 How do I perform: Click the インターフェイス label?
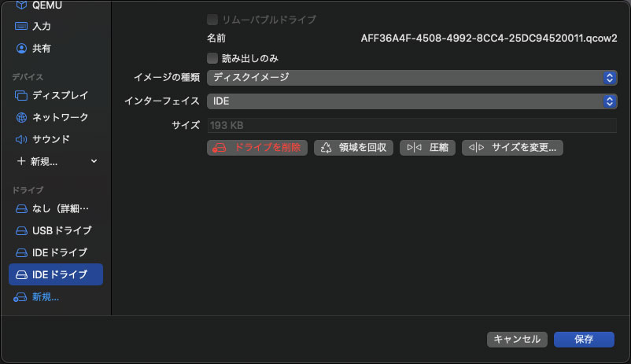pos(162,101)
